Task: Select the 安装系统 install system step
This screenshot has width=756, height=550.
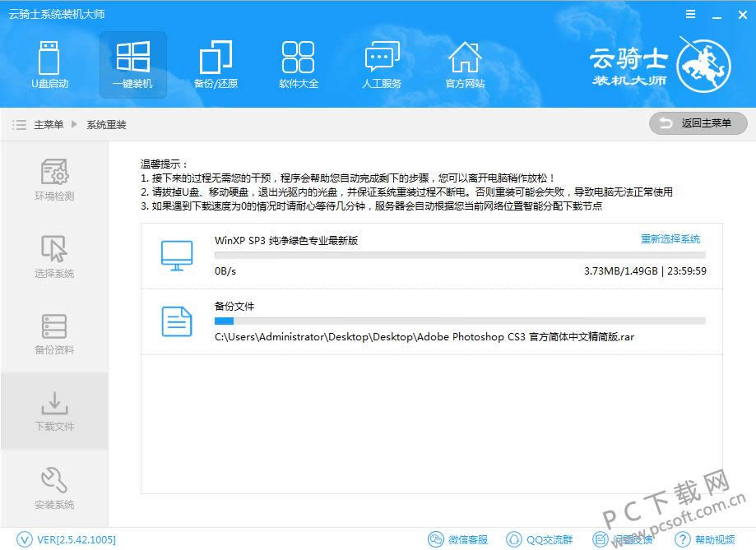Action: 54,488
